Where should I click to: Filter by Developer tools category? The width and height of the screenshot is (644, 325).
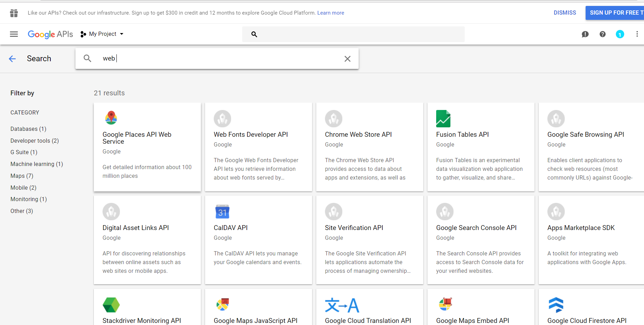34,141
